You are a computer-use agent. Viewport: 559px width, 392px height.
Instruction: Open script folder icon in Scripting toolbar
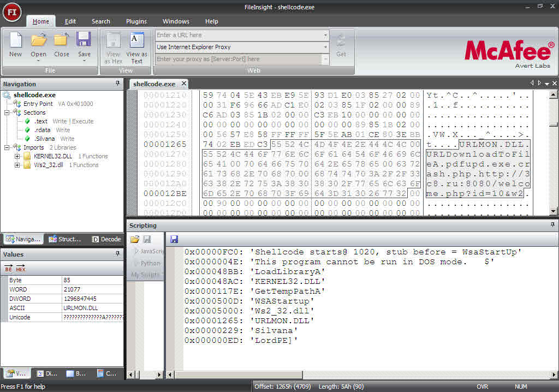point(135,239)
